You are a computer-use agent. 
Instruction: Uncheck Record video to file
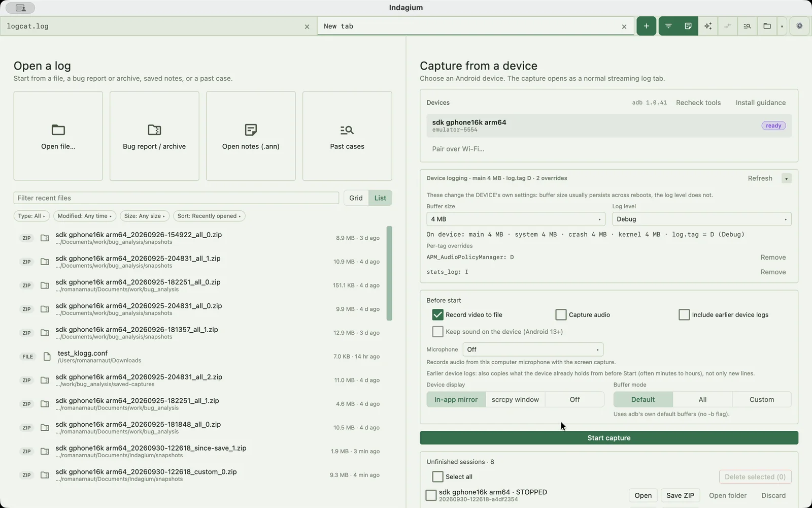(x=437, y=315)
